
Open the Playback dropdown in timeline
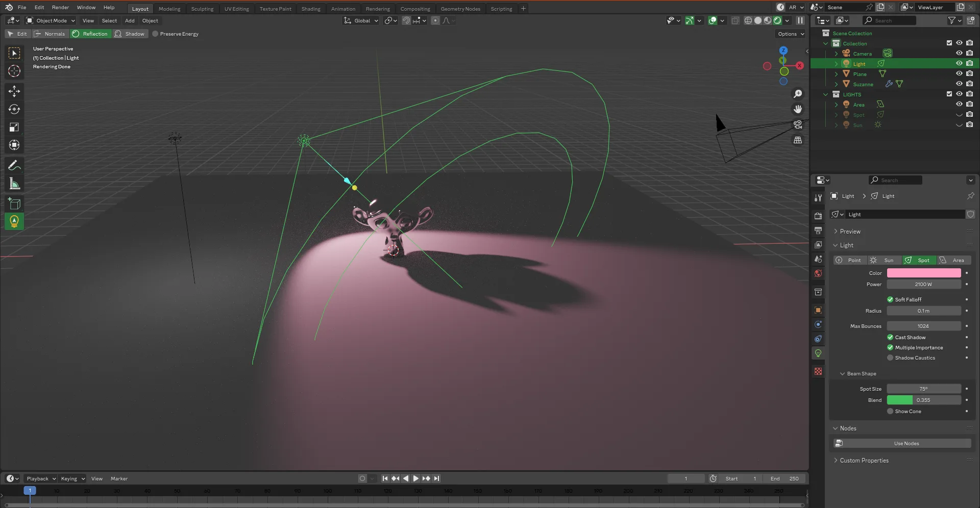coord(41,478)
